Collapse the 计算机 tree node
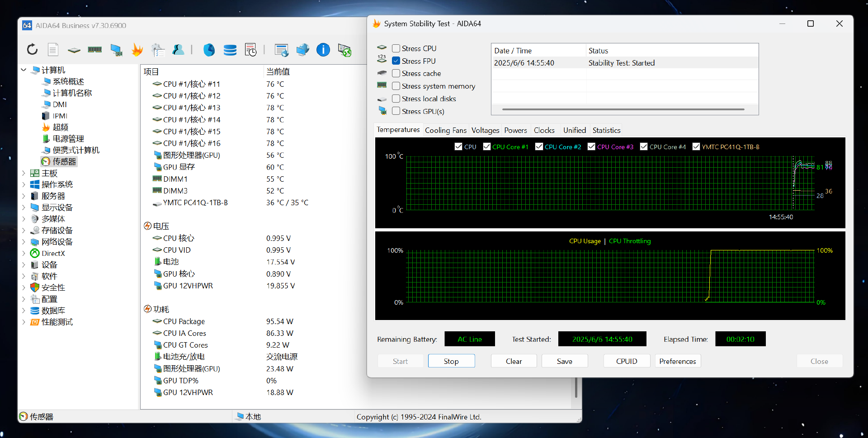Screen dimensions: 868x438 coord(24,70)
